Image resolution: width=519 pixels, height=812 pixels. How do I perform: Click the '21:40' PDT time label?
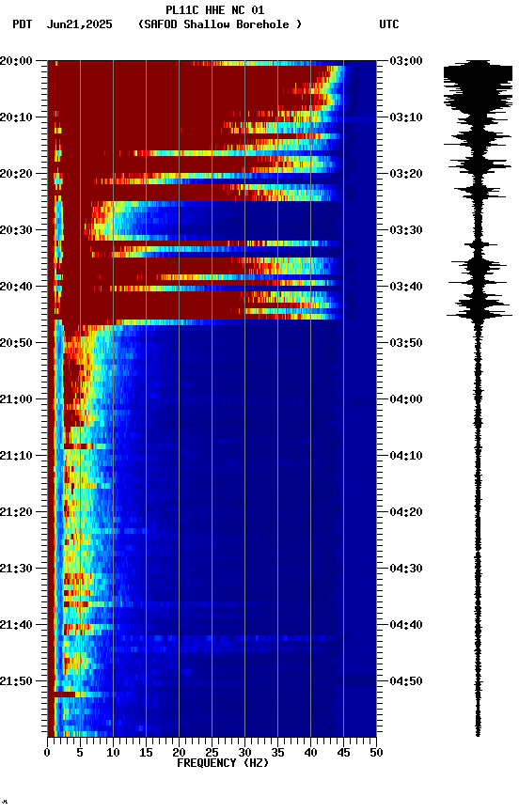click(x=16, y=625)
